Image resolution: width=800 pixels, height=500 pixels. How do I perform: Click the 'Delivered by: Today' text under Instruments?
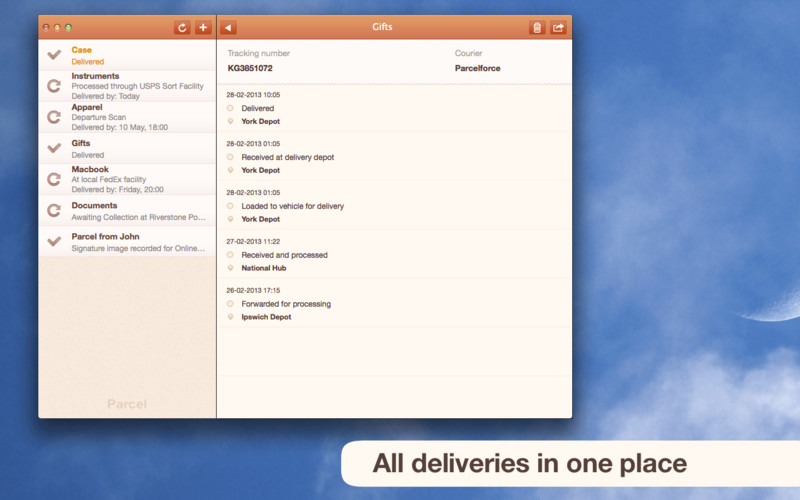(x=106, y=96)
